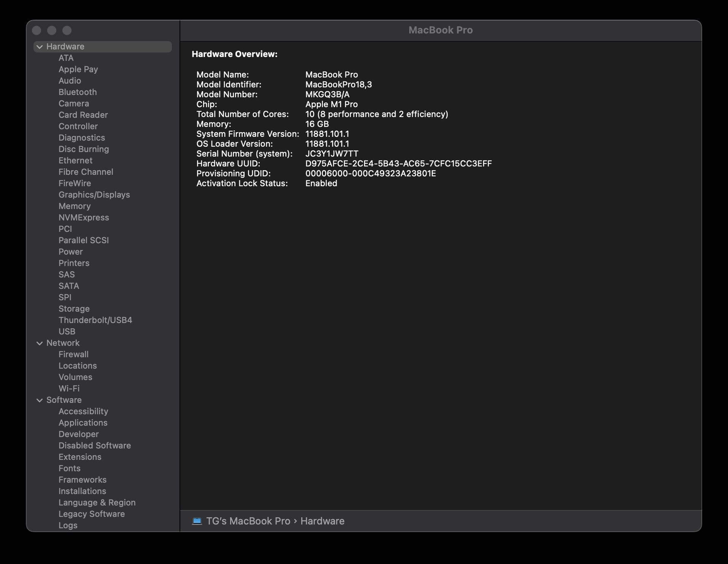Viewport: 728px width, 564px height.
Task: Select Frameworks in the sidebar
Action: (x=83, y=480)
